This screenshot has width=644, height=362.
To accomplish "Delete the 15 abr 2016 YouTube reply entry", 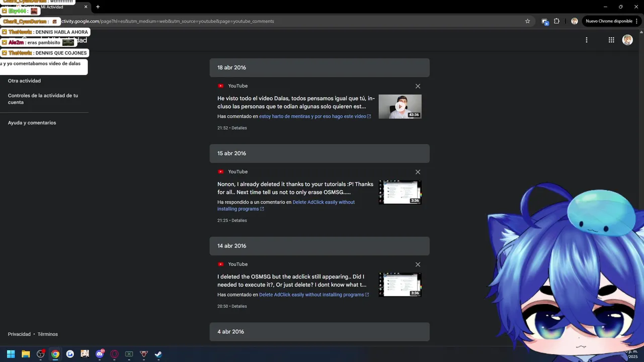I will (418, 172).
